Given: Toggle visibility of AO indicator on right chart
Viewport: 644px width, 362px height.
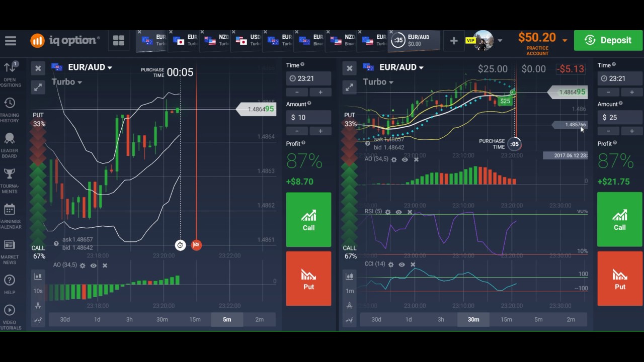Looking at the screenshot, I should point(405,159).
